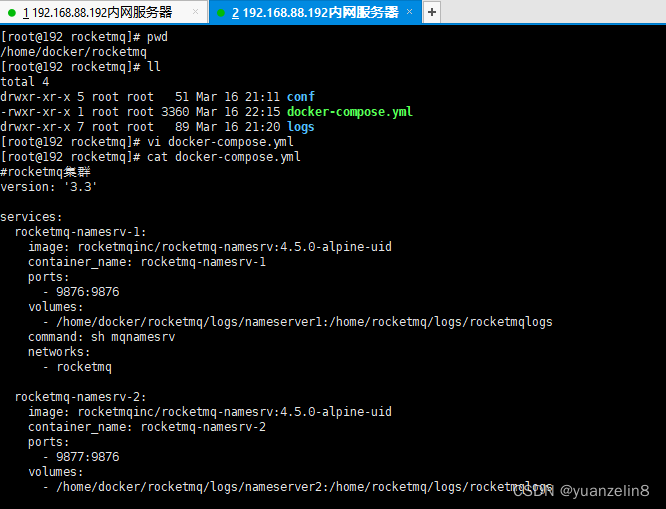Open a new tab with the plus button
The width and height of the screenshot is (666, 509).
pyautogui.click(x=431, y=13)
